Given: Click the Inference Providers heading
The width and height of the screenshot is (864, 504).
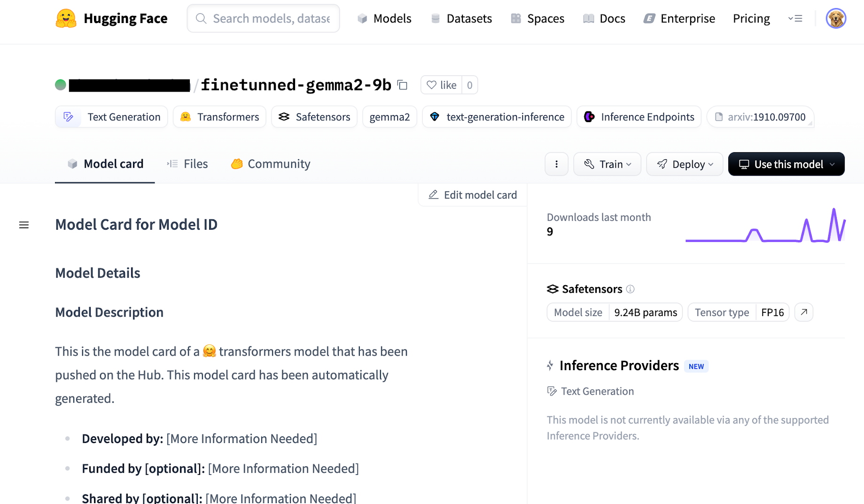Looking at the screenshot, I should 619,365.
